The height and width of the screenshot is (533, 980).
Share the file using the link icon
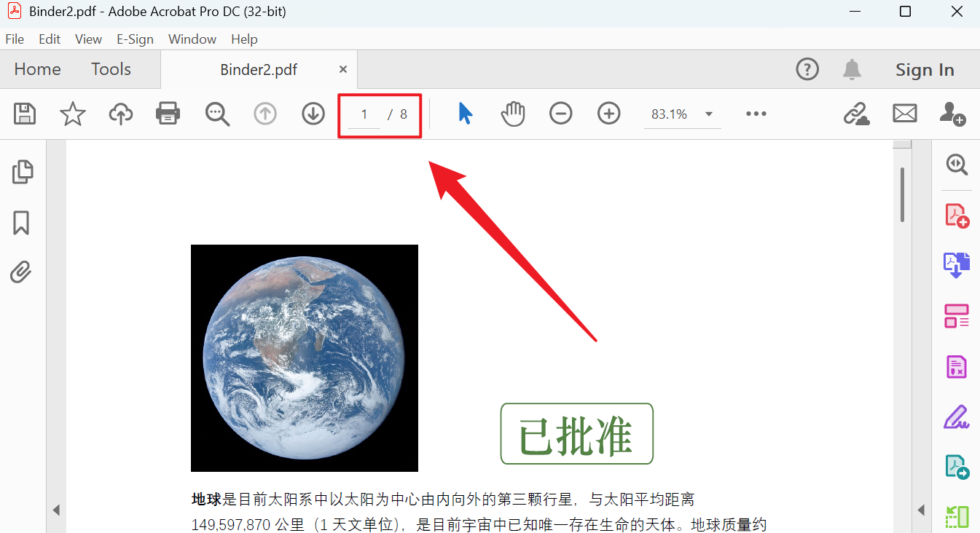pyautogui.click(x=856, y=114)
